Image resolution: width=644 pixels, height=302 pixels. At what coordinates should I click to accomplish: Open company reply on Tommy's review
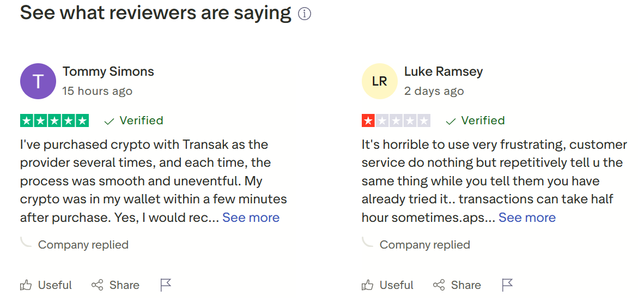[83, 245]
